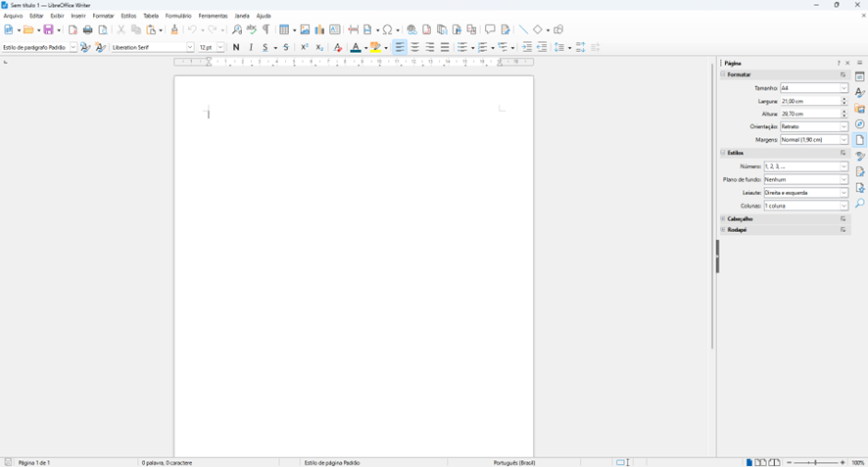This screenshot has height=467, width=868.
Task: Open the Gallery sidebar deck
Action: pos(859,109)
